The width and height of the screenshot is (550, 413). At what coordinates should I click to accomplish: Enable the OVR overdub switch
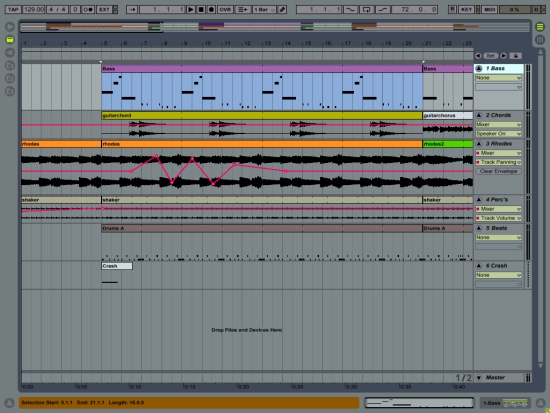[x=225, y=9]
